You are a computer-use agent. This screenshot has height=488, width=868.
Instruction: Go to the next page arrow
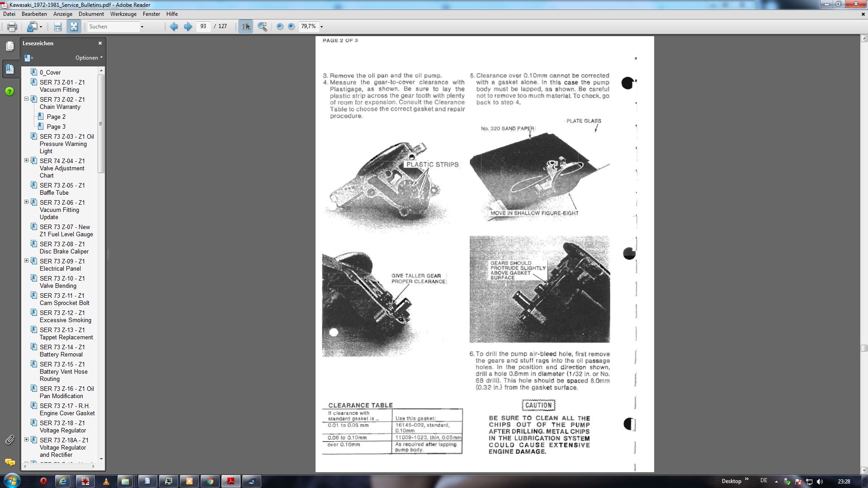point(188,27)
